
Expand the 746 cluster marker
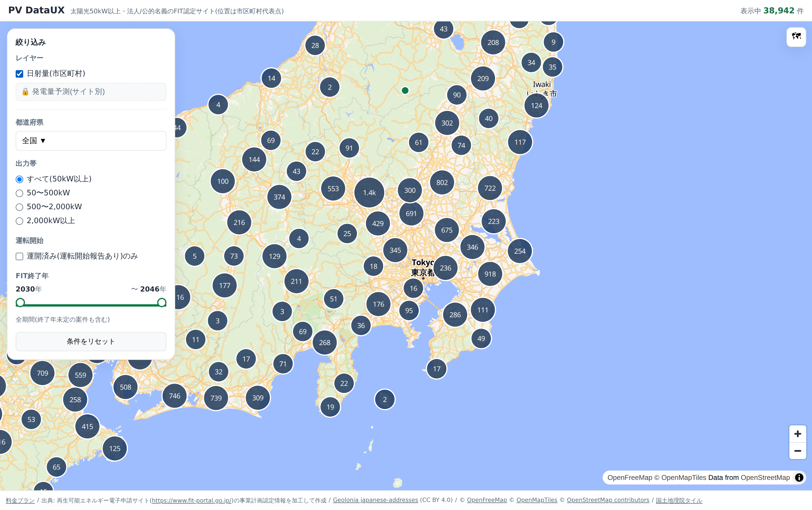[x=174, y=396]
